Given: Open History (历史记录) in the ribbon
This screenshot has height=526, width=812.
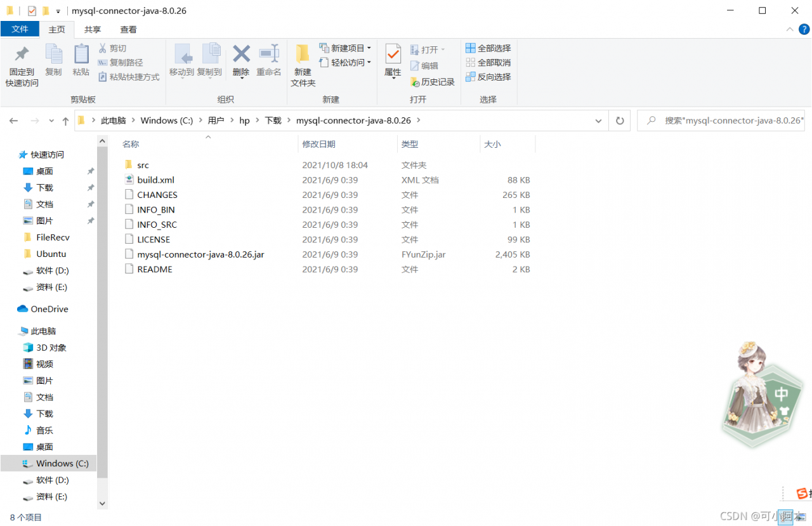Looking at the screenshot, I should coord(433,82).
